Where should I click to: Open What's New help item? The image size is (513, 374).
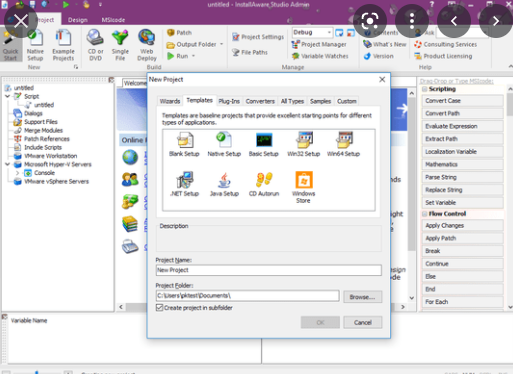[385, 44]
